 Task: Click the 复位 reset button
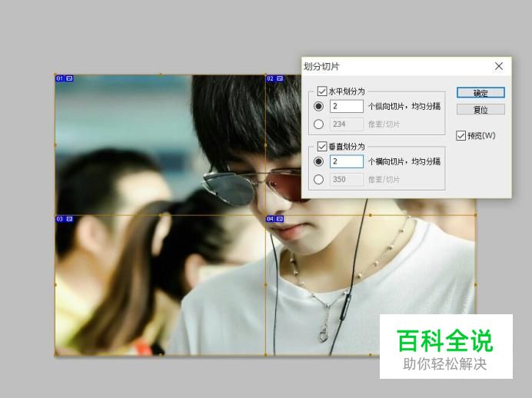pos(480,110)
